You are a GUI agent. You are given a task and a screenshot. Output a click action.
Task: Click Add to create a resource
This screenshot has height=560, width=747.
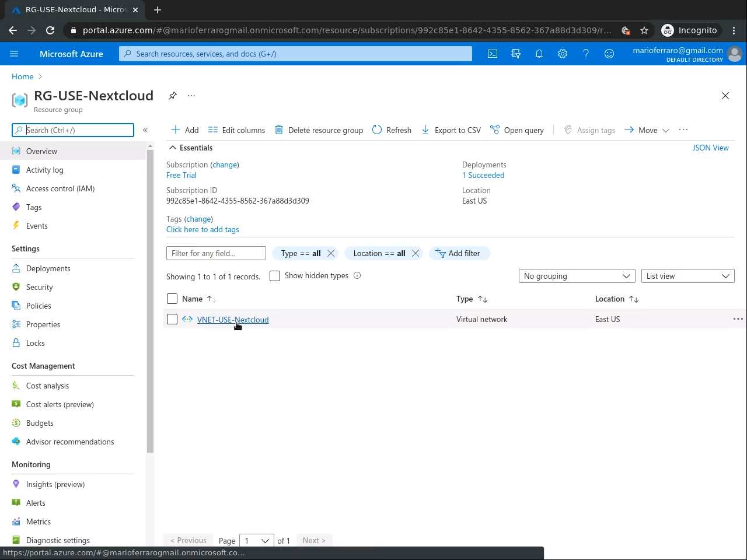pos(184,130)
